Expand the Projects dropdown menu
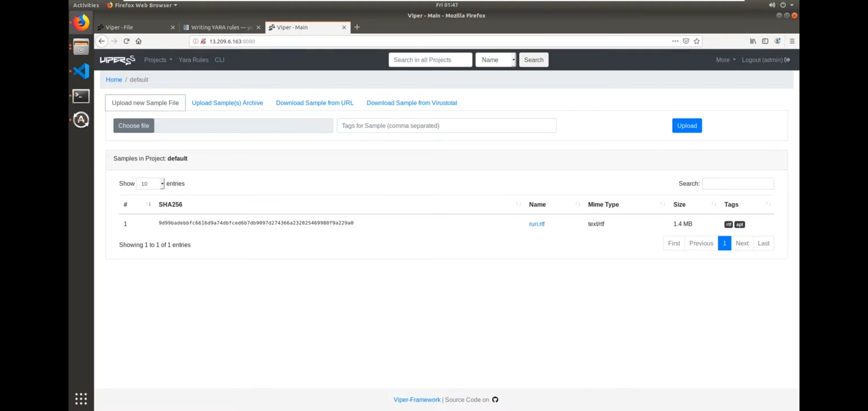The width and height of the screenshot is (868, 411). 158,60
